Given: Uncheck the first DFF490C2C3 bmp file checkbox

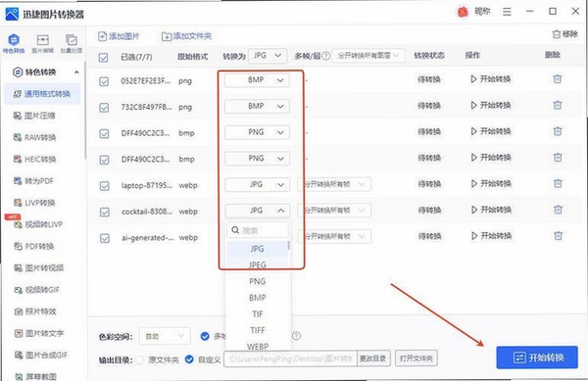Looking at the screenshot, I should (104, 134).
